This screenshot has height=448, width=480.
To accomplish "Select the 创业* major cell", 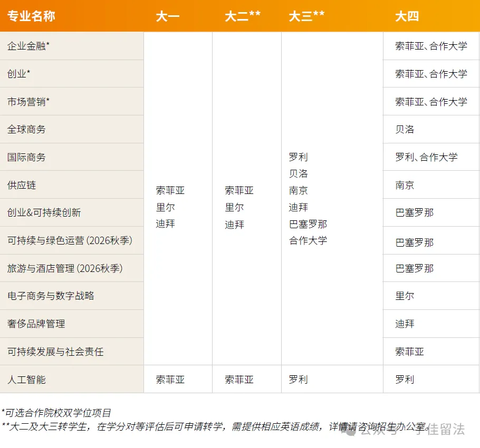I will tap(72, 74).
